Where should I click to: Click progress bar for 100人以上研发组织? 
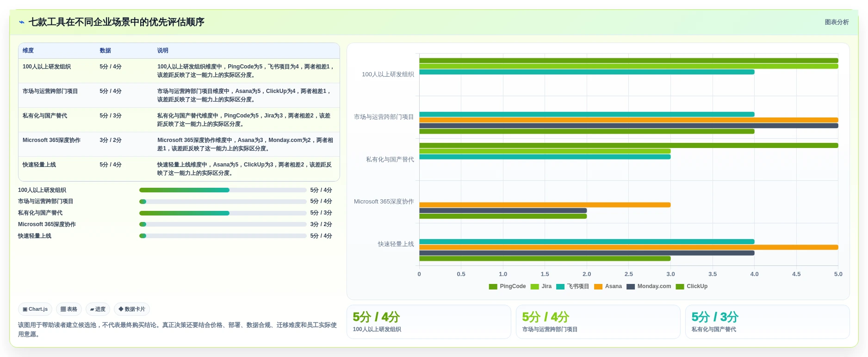click(x=223, y=190)
